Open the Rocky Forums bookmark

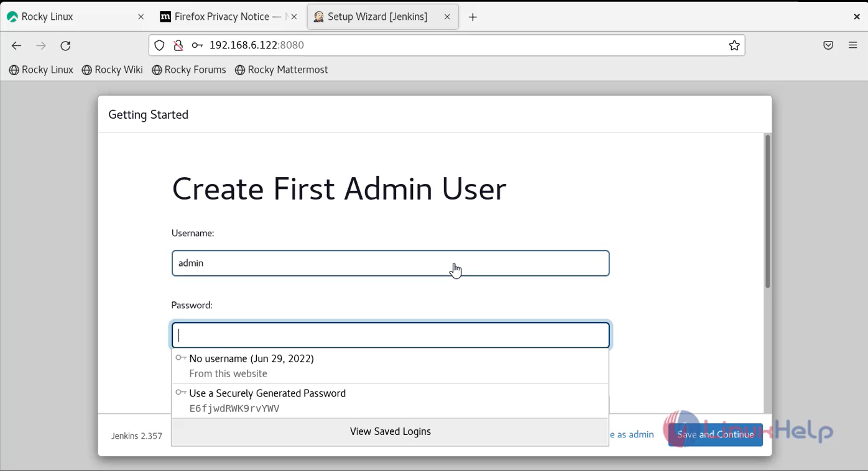click(x=189, y=70)
